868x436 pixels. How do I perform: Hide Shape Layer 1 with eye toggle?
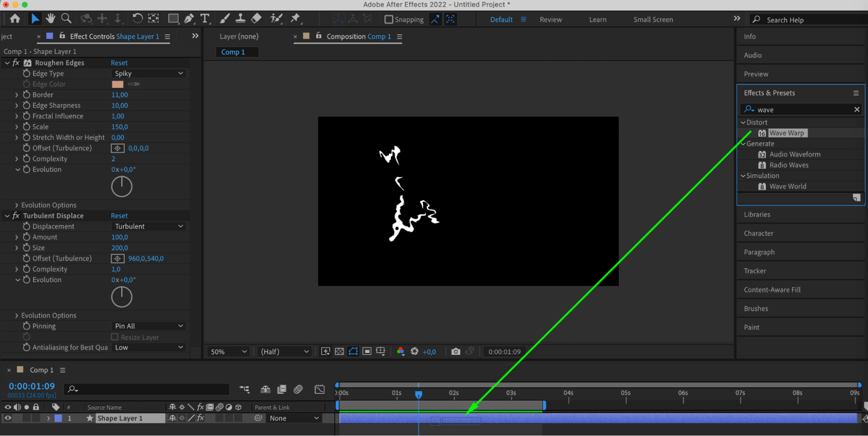point(8,418)
